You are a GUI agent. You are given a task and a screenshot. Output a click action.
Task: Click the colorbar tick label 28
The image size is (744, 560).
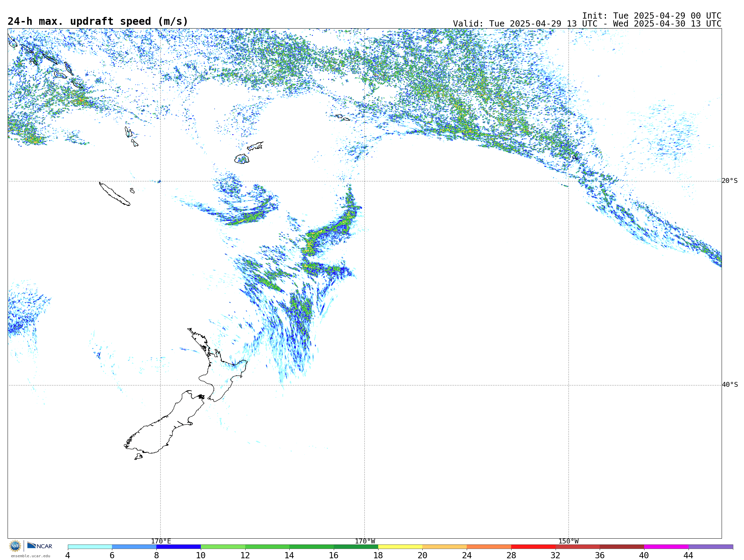point(511,555)
